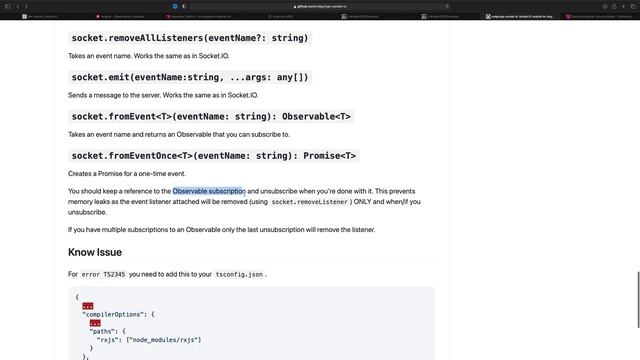
Task: Show the tab overview icon
Action: pos(633,7)
